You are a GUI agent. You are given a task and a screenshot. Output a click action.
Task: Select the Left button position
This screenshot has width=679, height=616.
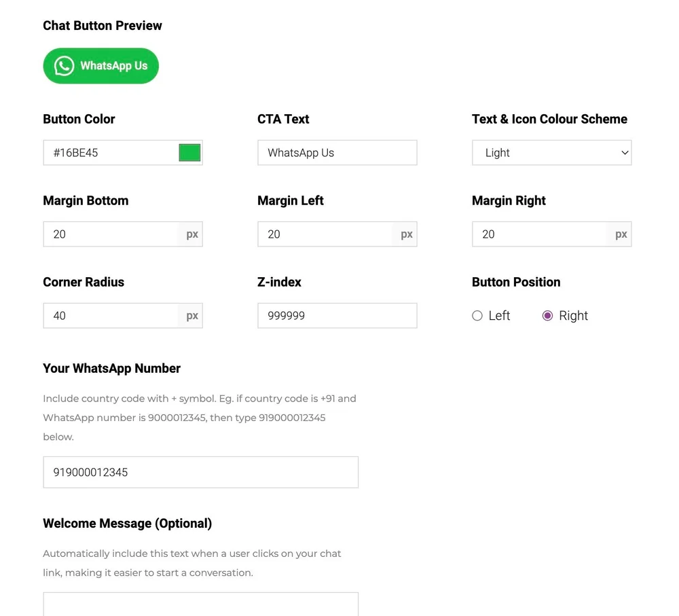[477, 316]
